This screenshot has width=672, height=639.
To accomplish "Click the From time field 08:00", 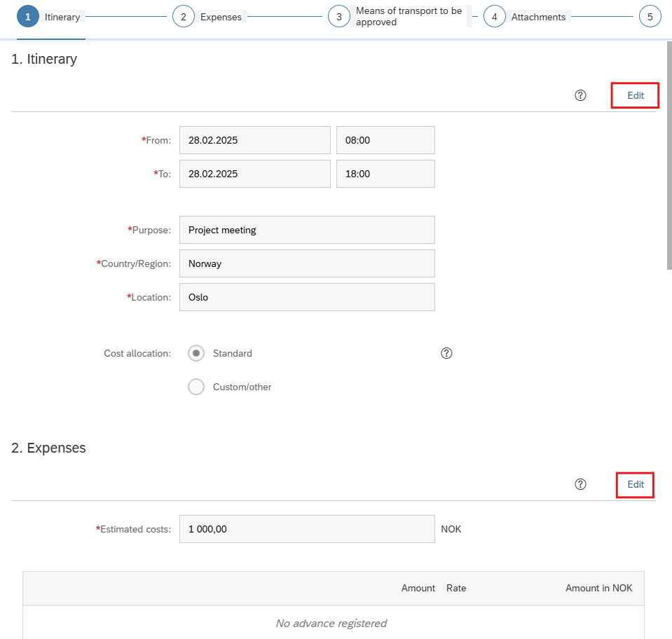I will coord(385,140).
